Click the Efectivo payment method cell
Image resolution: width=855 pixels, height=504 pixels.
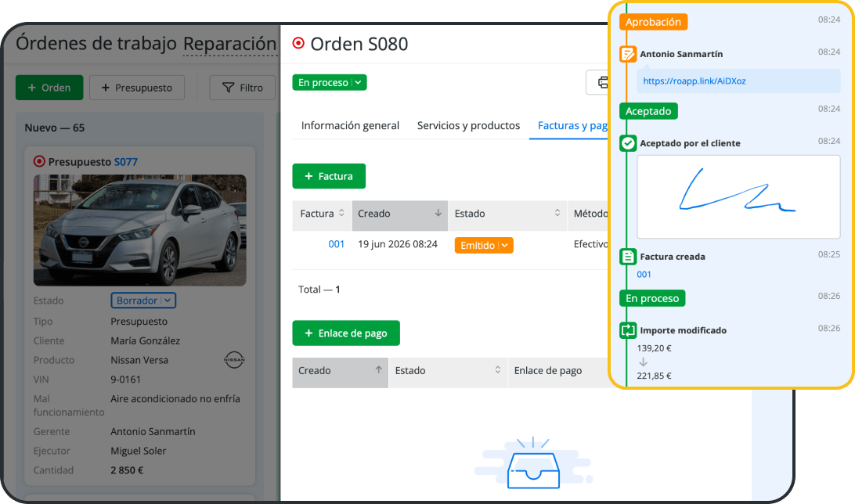click(x=590, y=244)
